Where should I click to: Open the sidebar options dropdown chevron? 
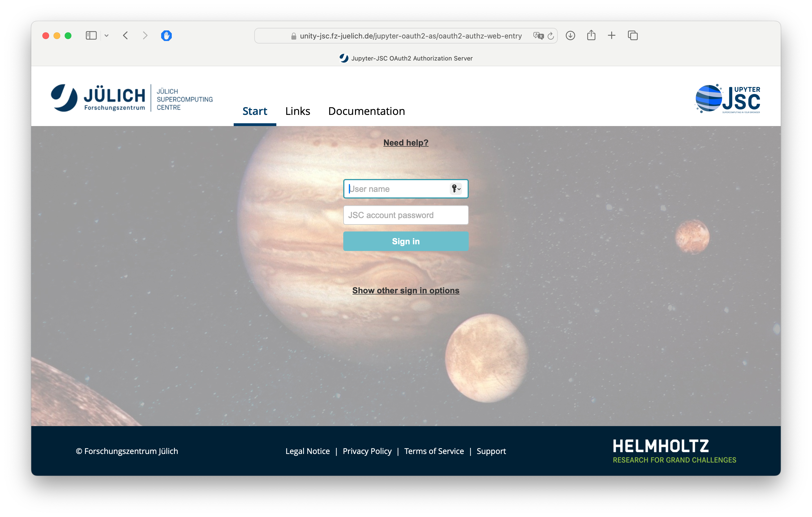click(x=107, y=35)
